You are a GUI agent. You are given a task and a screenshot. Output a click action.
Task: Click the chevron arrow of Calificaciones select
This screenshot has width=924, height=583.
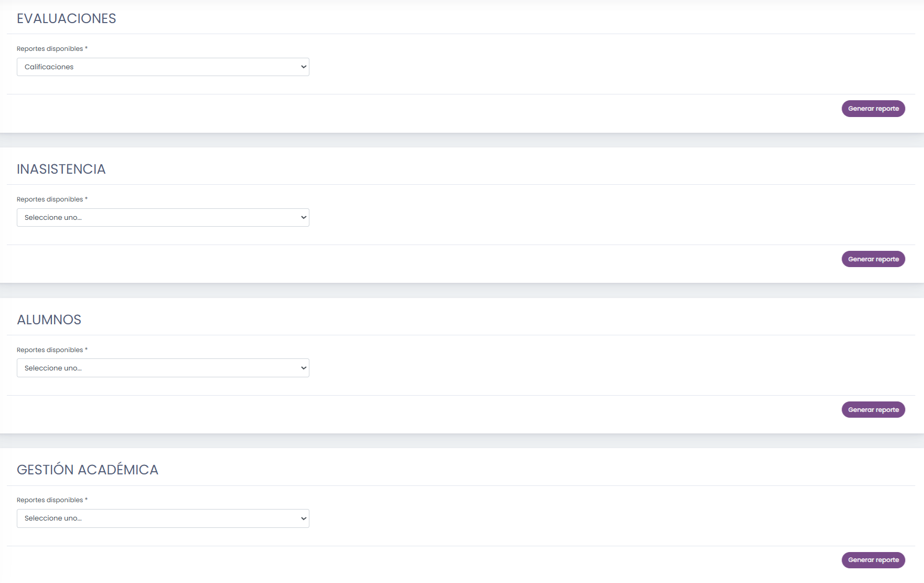tap(304, 67)
